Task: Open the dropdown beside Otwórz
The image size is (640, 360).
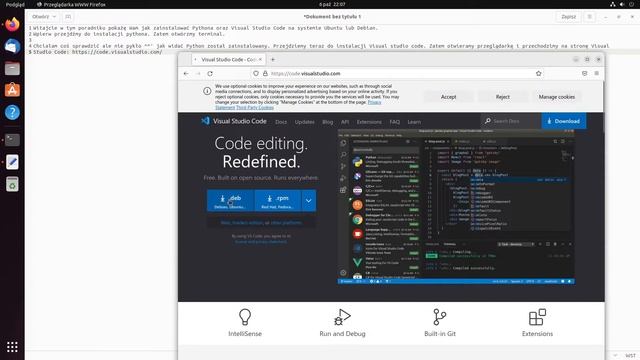Action: tap(54, 17)
